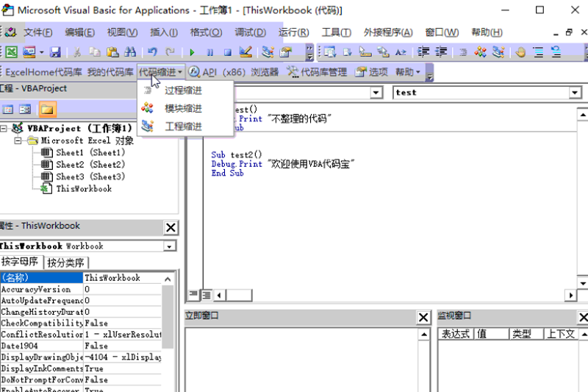
Task: Close the 立即窗口 panel
Action: [423, 318]
